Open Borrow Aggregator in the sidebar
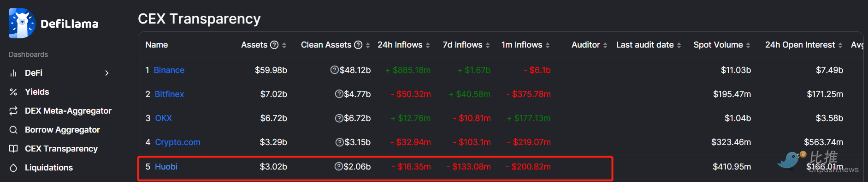Viewport: 868px width, 182px height. point(62,130)
